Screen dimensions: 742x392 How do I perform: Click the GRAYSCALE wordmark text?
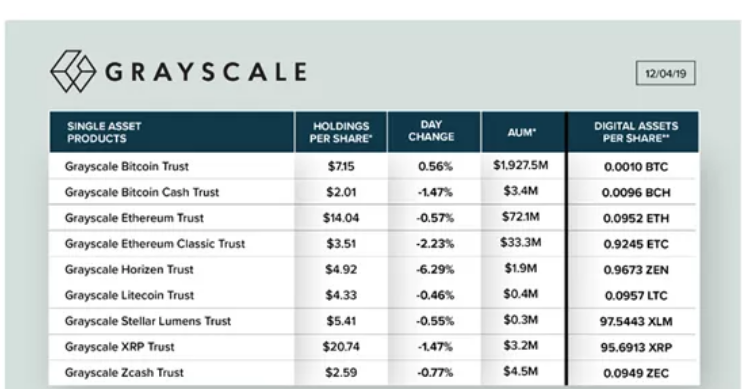pos(206,72)
